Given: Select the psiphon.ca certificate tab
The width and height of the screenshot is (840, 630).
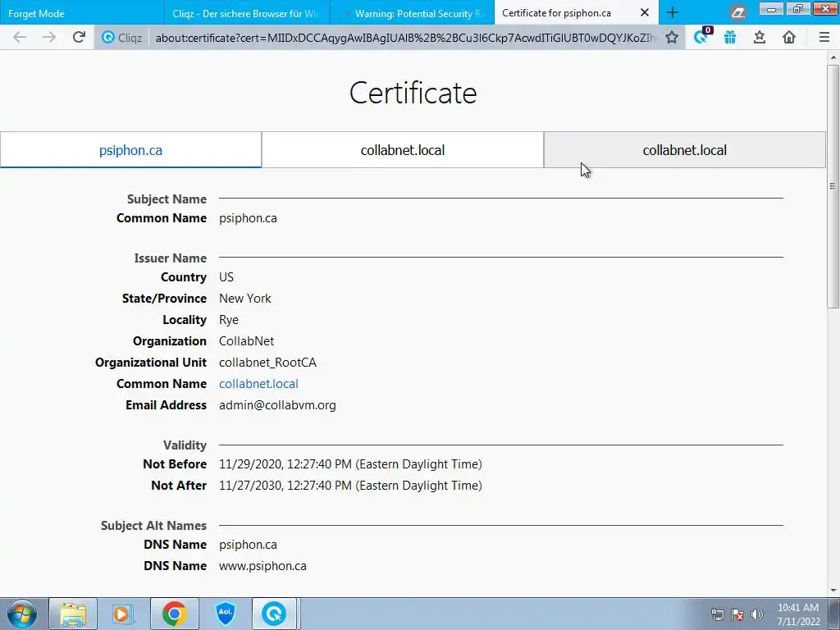Looking at the screenshot, I should click(130, 150).
